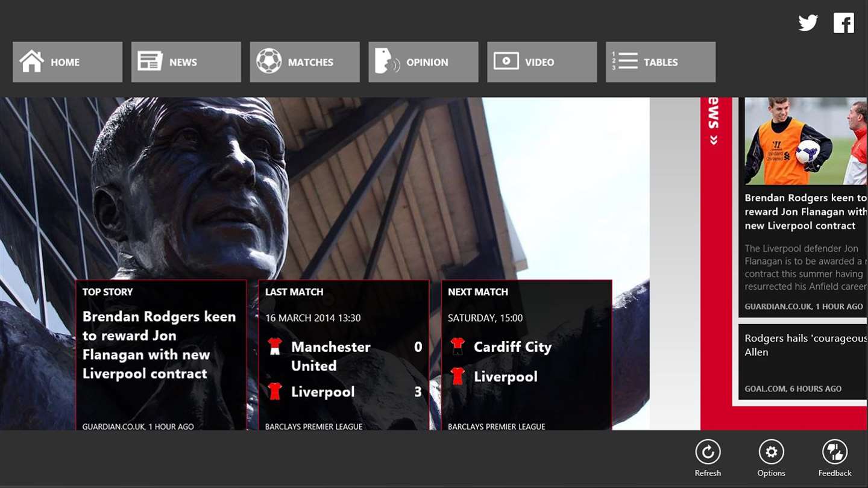This screenshot has height=488, width=868.
Task: Click the Home house icon
Action: tap(32, 61)
